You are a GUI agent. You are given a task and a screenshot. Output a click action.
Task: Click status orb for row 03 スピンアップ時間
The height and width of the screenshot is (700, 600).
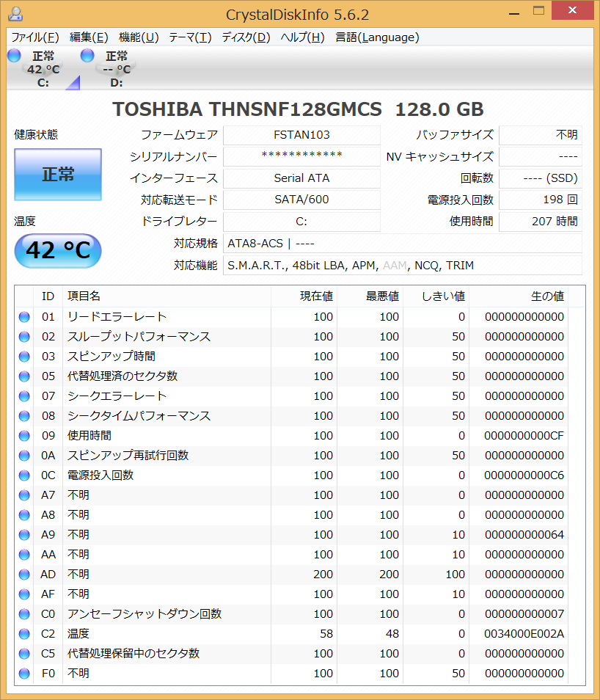point(24,357)
